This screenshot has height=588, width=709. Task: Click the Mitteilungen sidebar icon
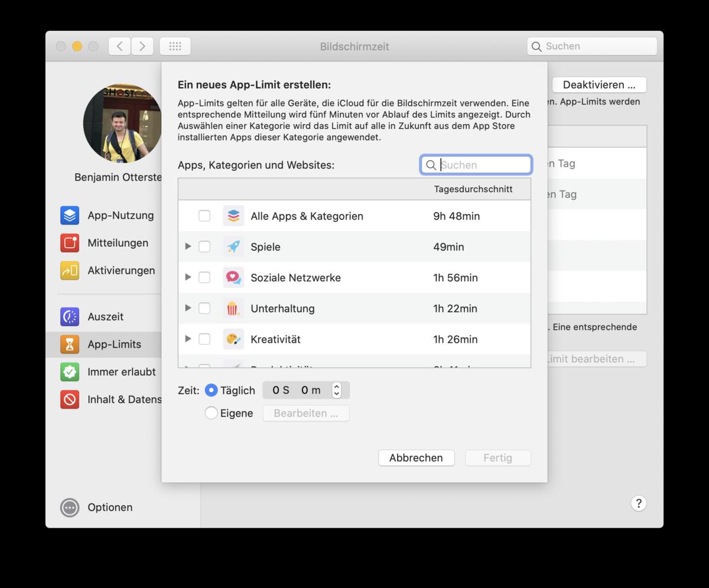tap(70, 243)
